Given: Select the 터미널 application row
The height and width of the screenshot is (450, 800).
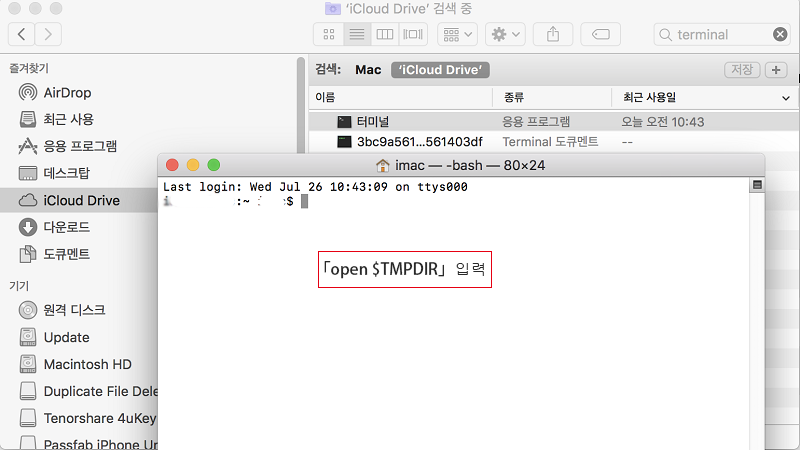Looking at the screenshot, I should click(x=554, y=121).
